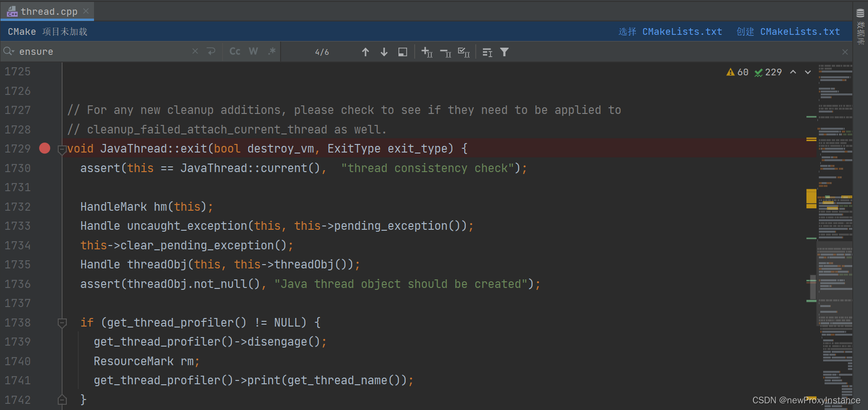This screenshot has height=410, width=868.
Task: Click the orange warning stripe in scrollbar
Action: [811, 198]
